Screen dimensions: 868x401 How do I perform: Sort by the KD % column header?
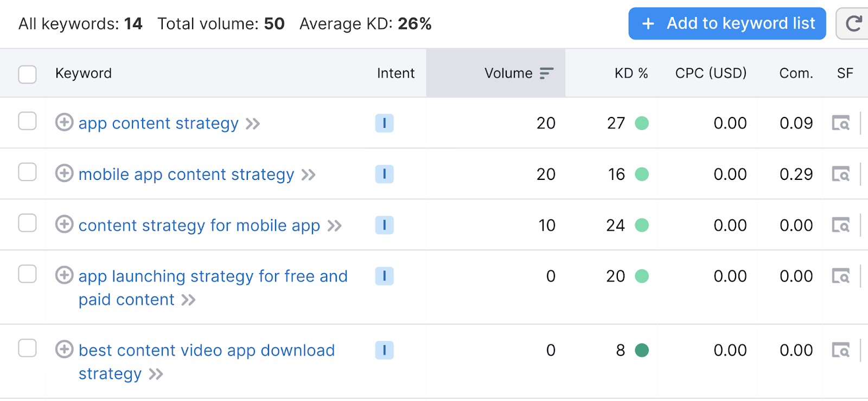[631, 73]
